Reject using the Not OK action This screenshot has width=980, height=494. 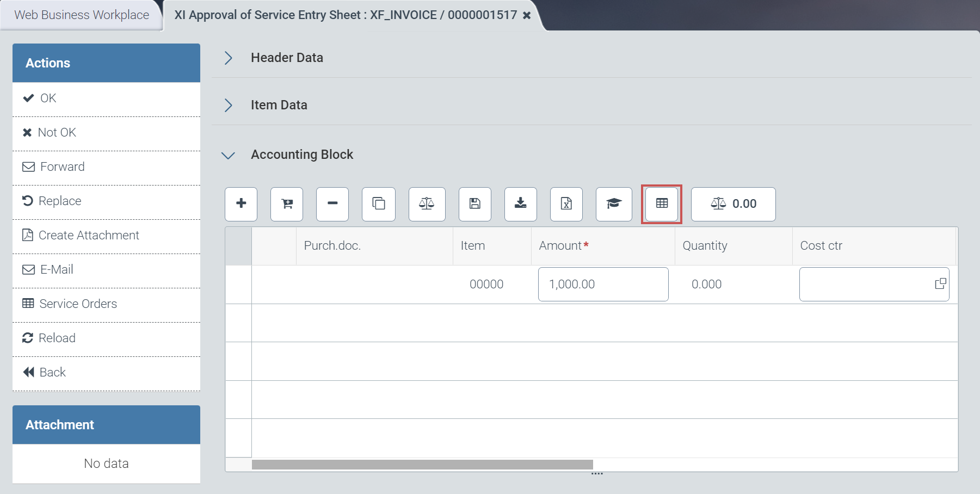click(57, 133)
